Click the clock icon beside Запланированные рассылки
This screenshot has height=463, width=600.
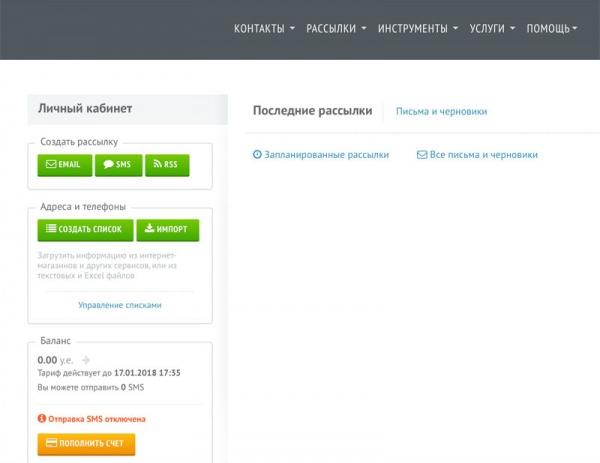click(257, 155)
